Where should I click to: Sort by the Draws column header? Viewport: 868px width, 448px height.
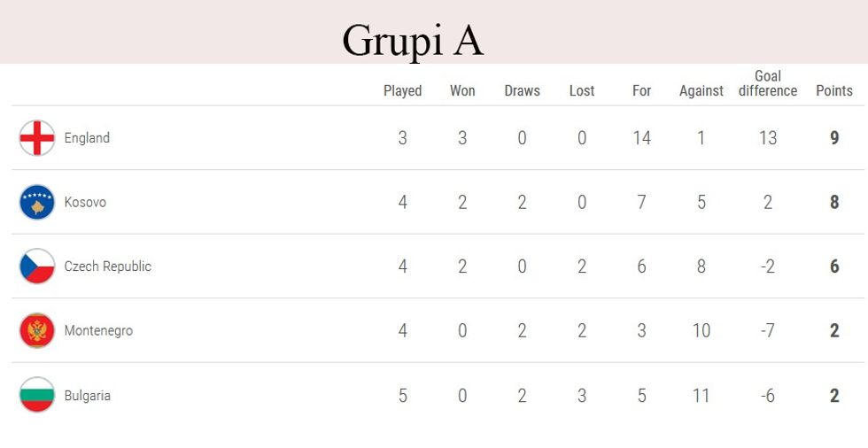point(522,90)
